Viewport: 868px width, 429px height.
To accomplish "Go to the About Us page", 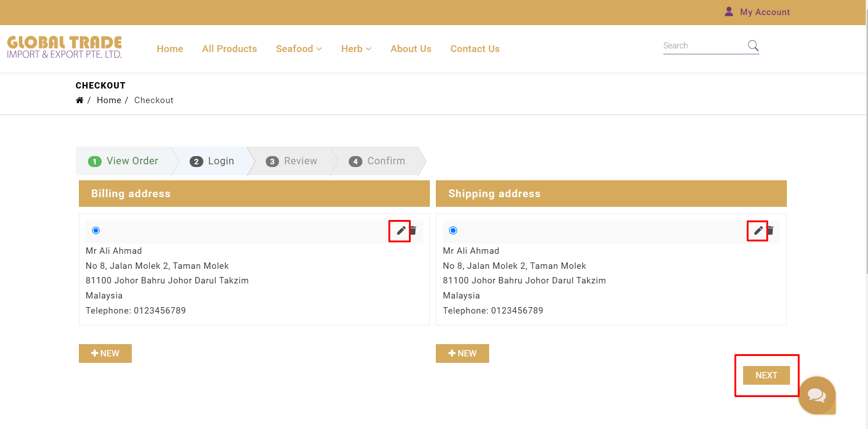I will (x=411, y=49).
